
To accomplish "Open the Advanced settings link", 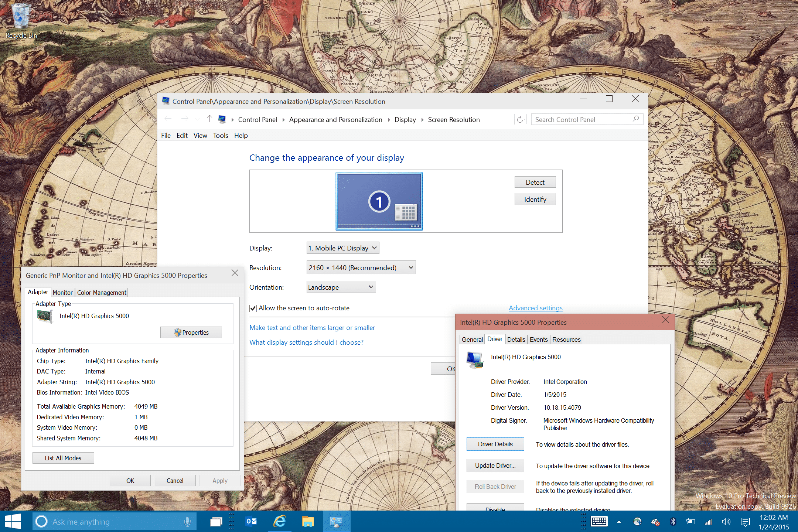I will click(535, 308).
